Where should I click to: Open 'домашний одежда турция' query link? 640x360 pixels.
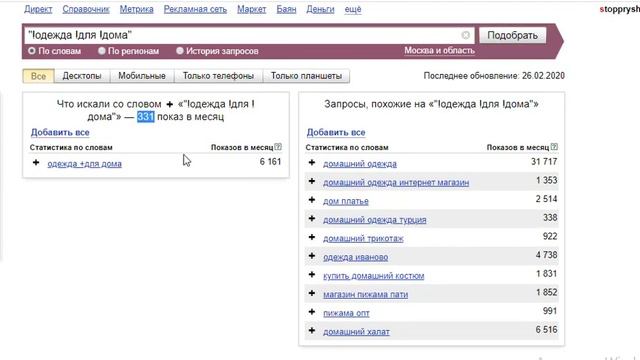coord(374,220)
